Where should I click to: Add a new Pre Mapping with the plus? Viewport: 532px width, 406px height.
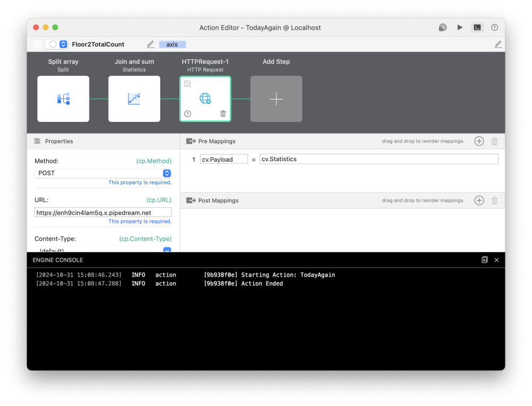coord(479,141)
